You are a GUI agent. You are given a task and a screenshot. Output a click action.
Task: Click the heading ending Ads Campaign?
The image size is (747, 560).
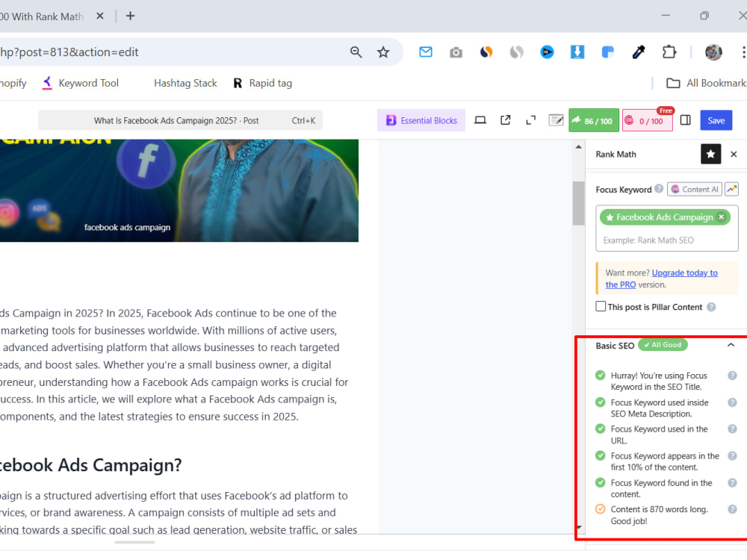click(90, 464)
